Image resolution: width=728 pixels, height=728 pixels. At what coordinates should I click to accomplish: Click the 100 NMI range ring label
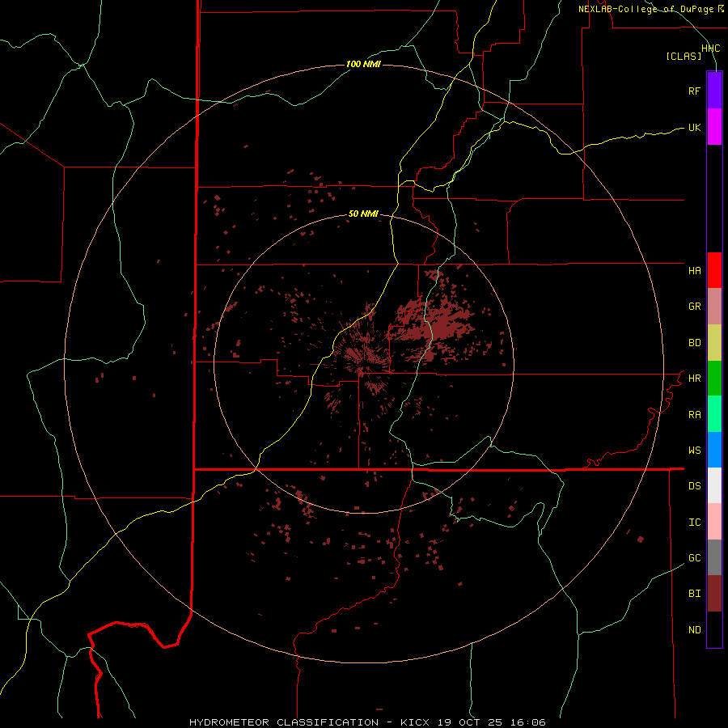[x=363, y=64]
